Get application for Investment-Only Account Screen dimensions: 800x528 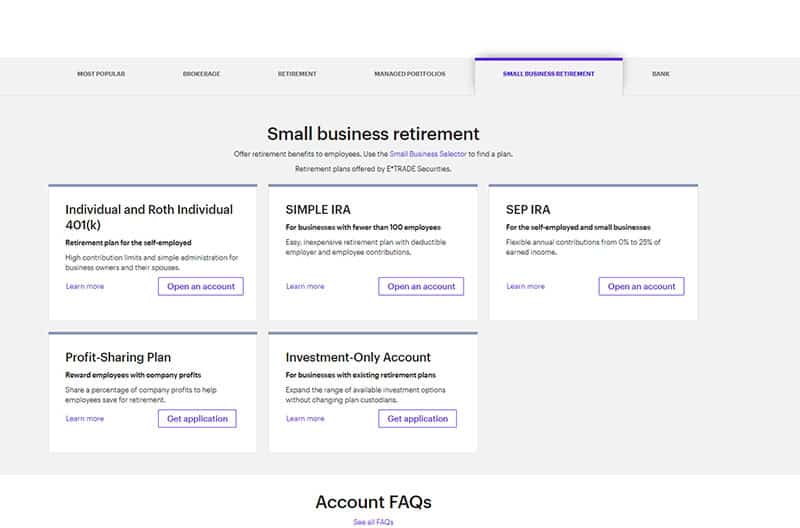click(417, 418)
